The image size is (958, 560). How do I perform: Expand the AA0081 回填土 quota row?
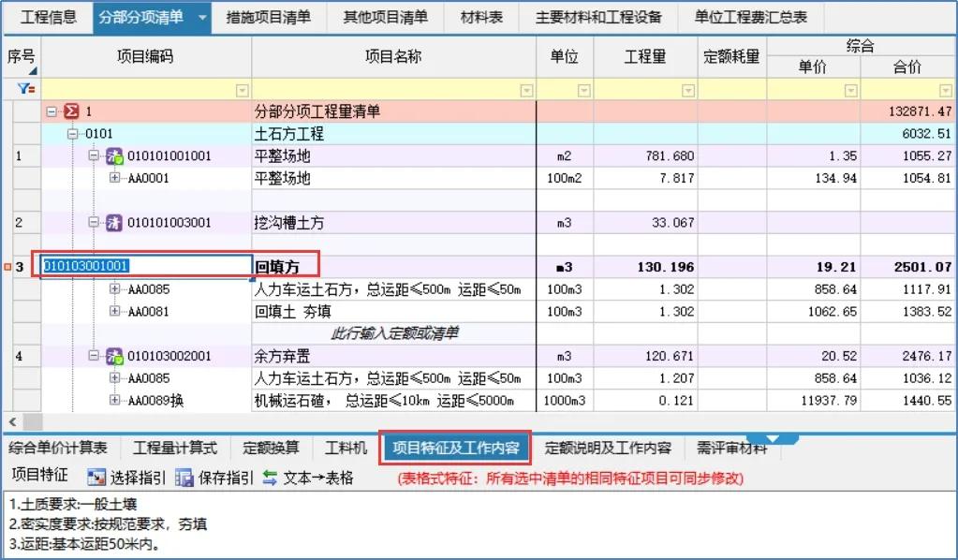(x=115, y=312)
